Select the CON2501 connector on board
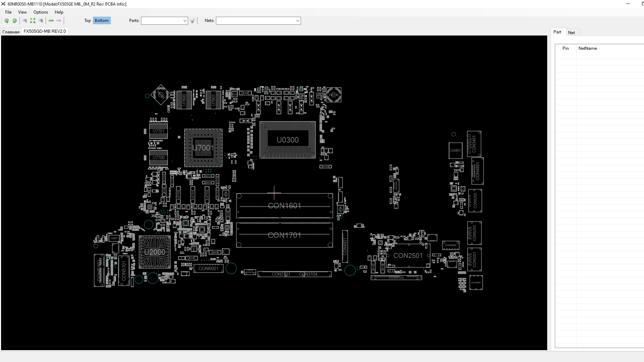The height and width of the screenshot is (362, 644). [408, 255]
